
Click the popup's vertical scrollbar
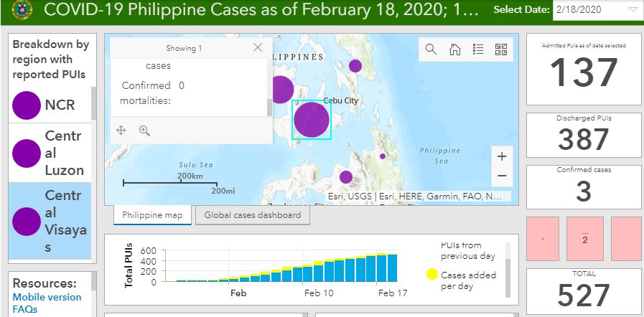point(269,107)
